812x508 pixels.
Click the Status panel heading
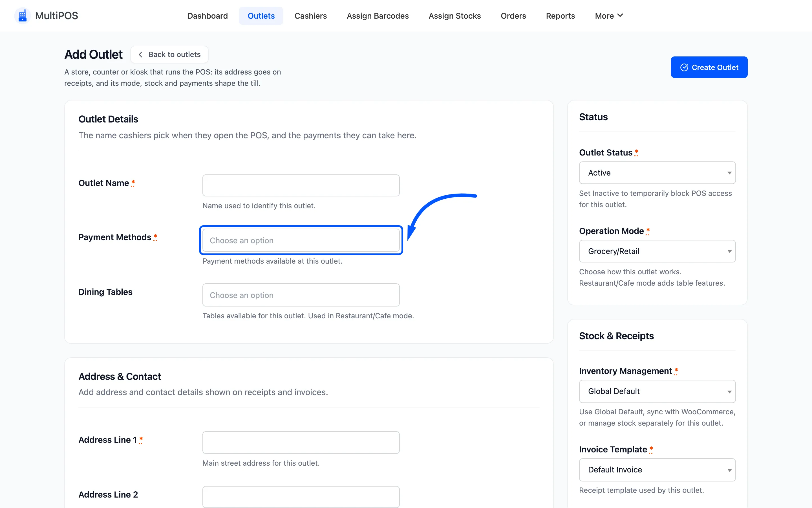[593, 117]
